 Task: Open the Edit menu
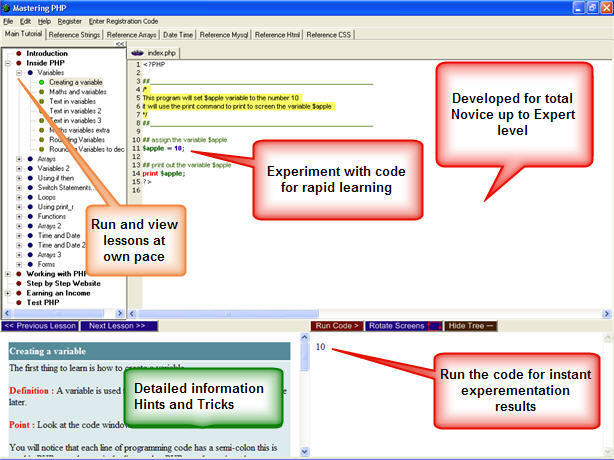tap(25, 21)
